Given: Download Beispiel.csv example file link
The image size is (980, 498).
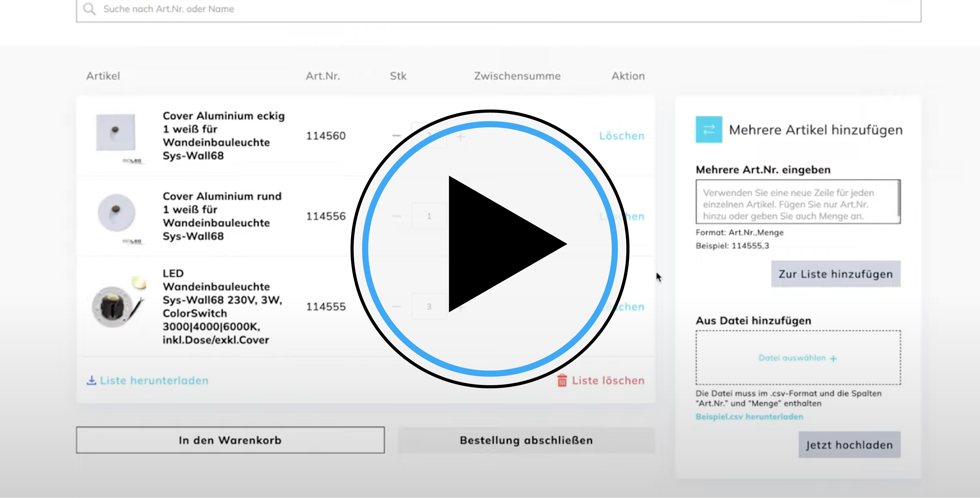Looking at the screenshot, I should pyautogui.click(x=749, y=417).
